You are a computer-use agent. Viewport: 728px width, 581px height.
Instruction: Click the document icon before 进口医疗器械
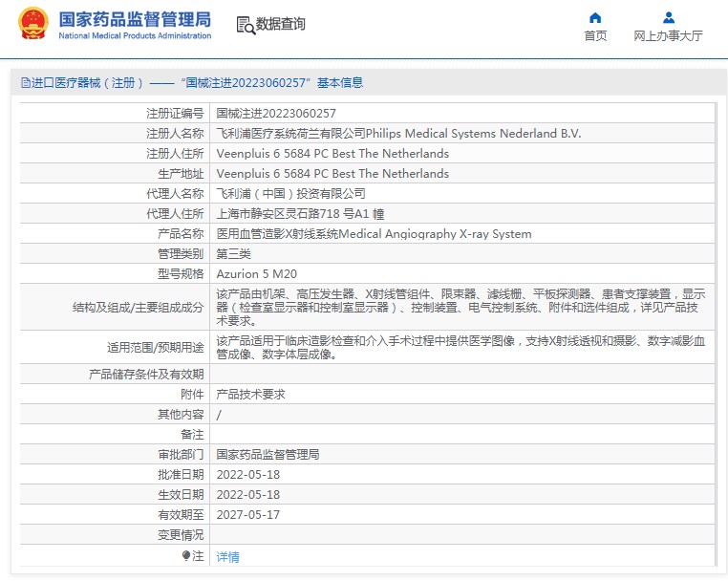(26, 83)
